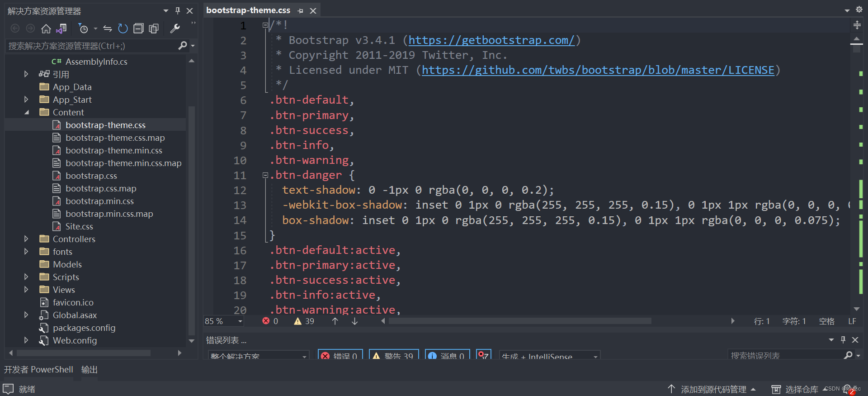
Task: Click the editor horizontal scrollbar thumb
Action: (x=520, y=321)
